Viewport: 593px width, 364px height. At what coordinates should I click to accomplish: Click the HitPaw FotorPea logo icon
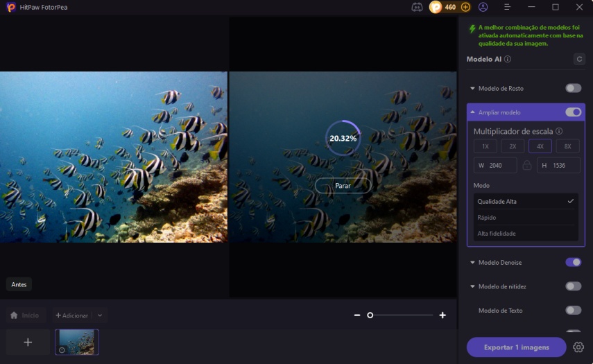click(x=11, y=7)
